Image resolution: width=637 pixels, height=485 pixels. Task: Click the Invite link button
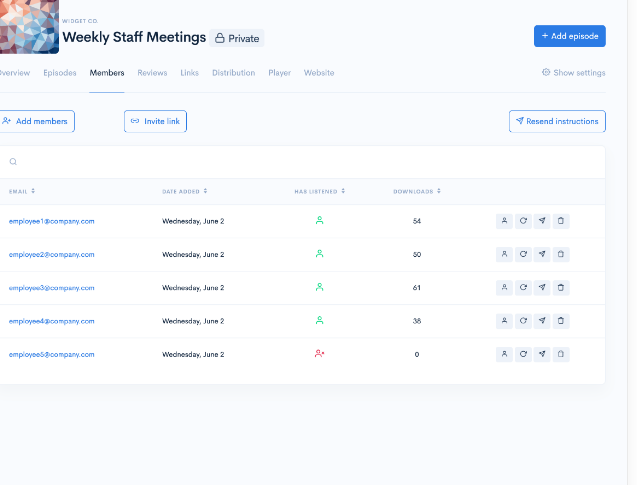point(155,121)
